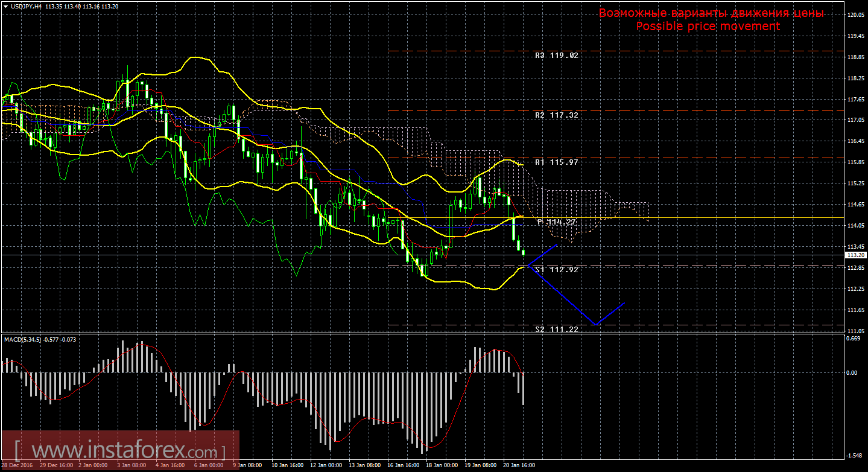Click the current price tag 113.20
The width and height of the screenshot is (868, 472).
point(854,255)
